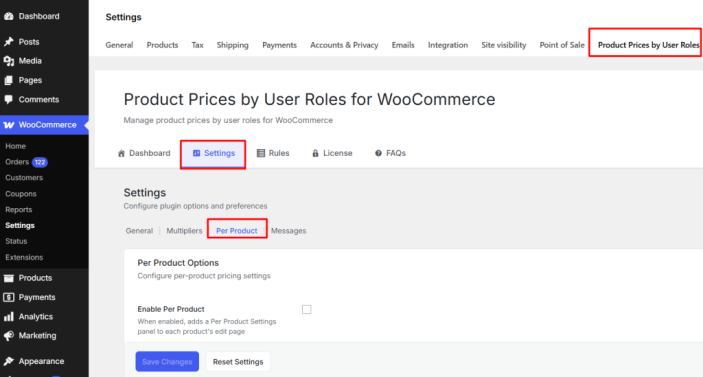Screen dimensions: 703x377
Task: Switch to the Rules tab label
Action: click(279, 153)
